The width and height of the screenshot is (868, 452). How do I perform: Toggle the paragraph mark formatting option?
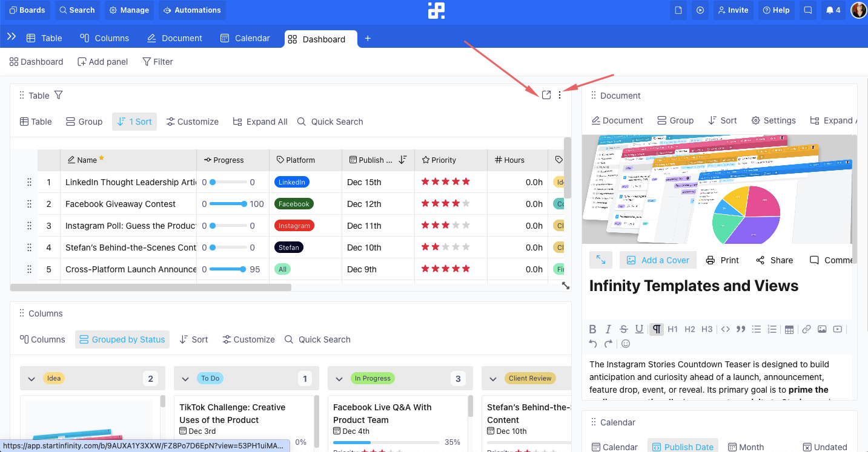pos(657,329)
